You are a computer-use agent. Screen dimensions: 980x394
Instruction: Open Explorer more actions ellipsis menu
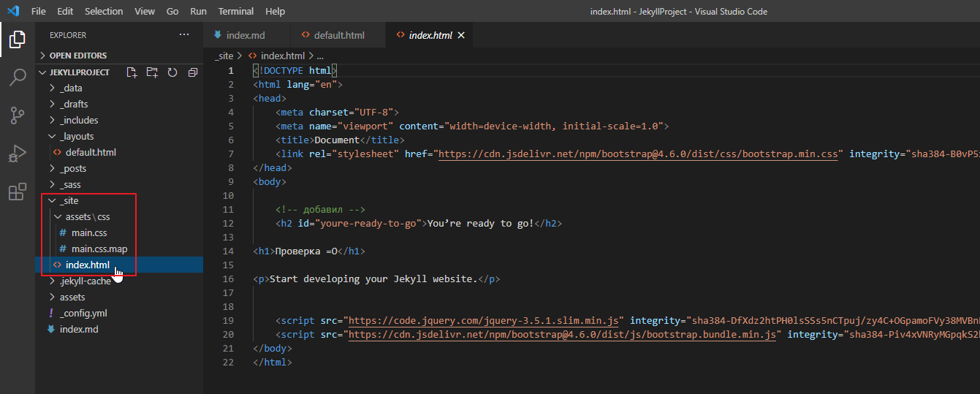[183, 35]
